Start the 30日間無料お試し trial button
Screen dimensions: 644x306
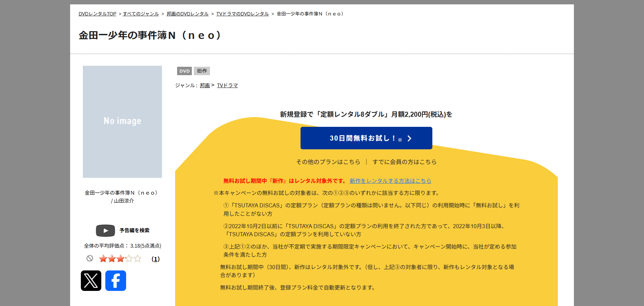(366, 138)
